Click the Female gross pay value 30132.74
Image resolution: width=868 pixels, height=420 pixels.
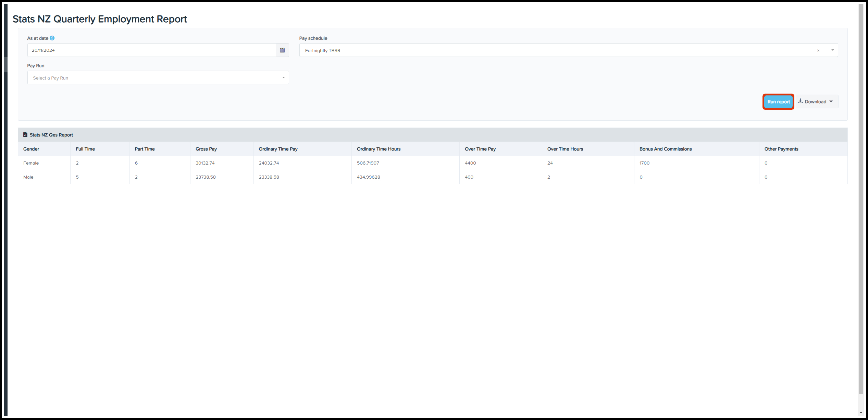point(205,163)
